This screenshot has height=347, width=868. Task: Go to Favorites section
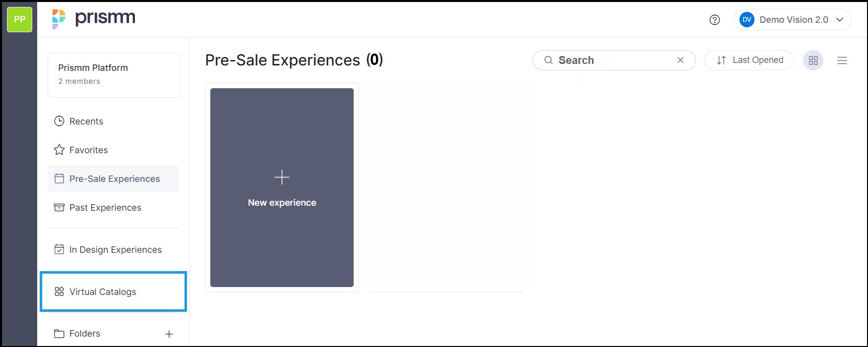point(88,150)
